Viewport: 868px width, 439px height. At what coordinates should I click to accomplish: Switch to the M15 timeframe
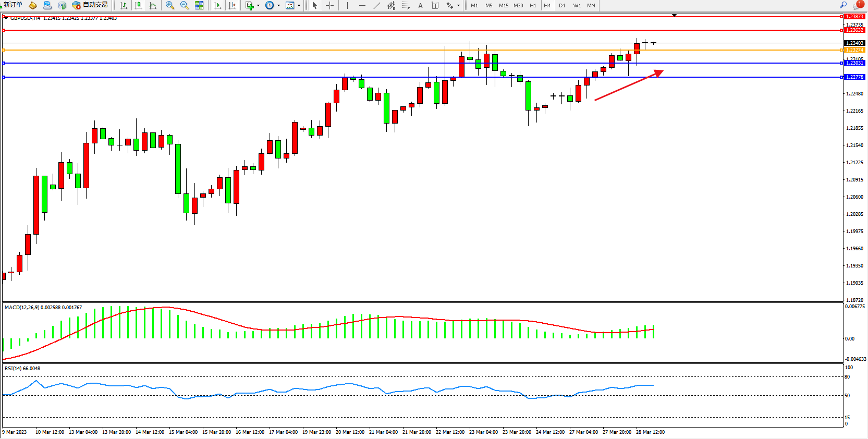point(503,5)
